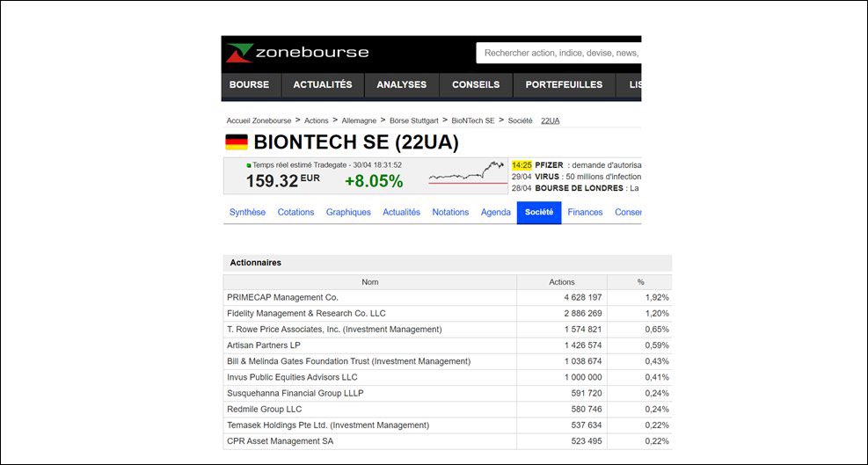The image size is (868, 465).
Task: Click the BIONTECH SE (22UA) title
Action: click(x=356, y=142)
